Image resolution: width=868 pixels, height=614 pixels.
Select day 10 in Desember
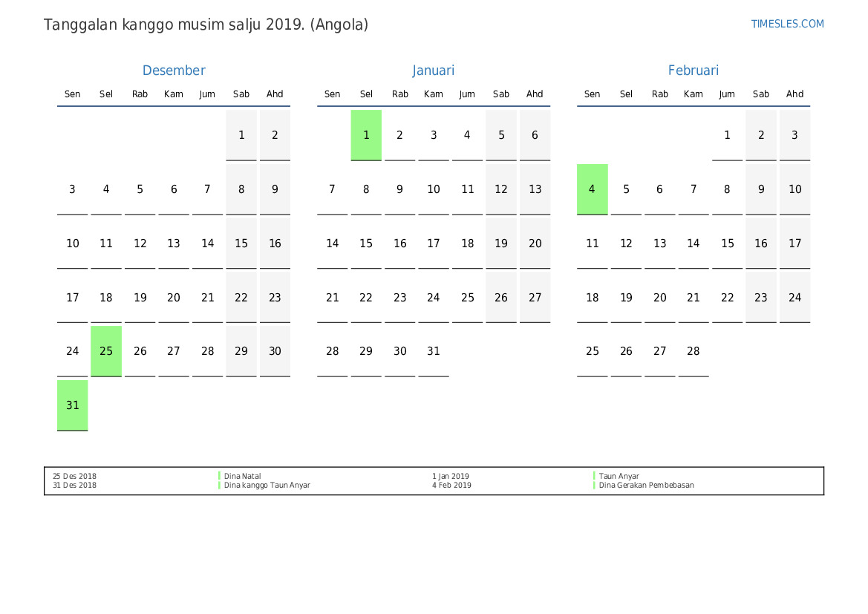(73, 244)
